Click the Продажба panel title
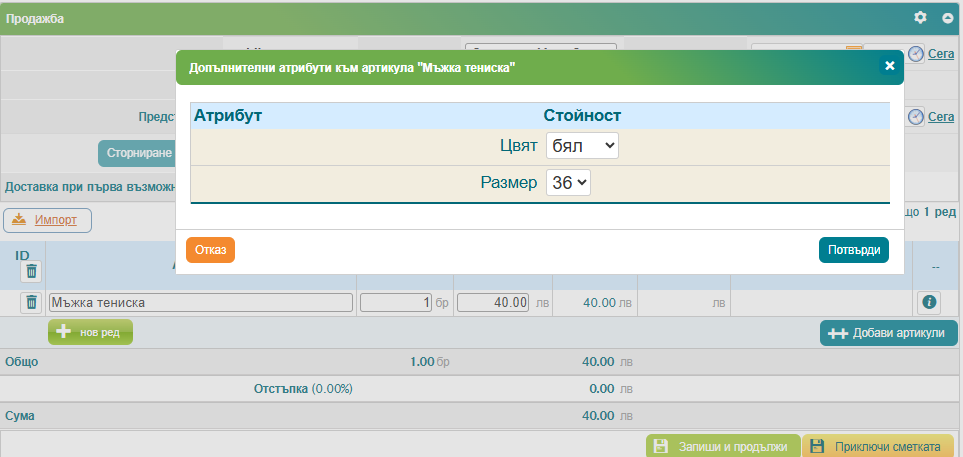 tap(35, 19)
